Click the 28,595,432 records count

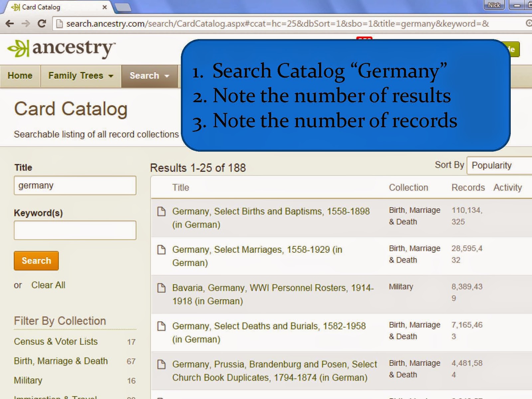pyautogui.click(x=467, y=254)
